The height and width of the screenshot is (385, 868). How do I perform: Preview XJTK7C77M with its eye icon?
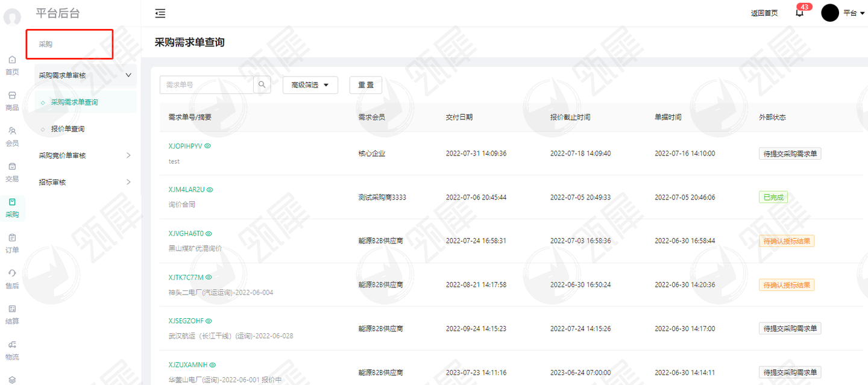[209, 278]
